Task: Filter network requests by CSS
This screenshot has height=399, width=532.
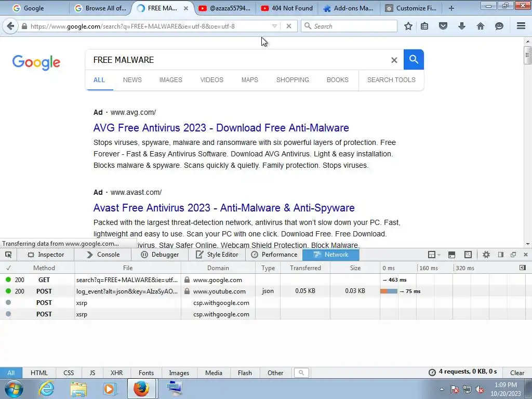Action: pos(69,373)
